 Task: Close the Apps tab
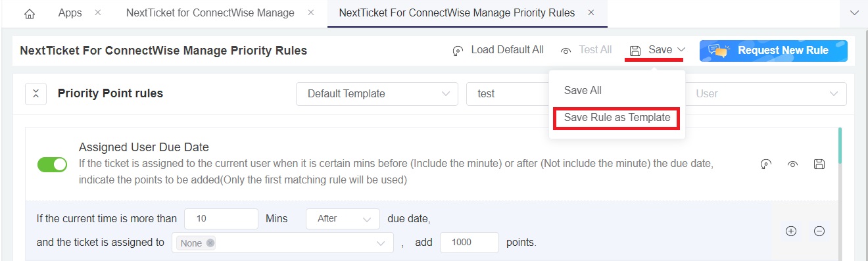(x=98, y=13)
